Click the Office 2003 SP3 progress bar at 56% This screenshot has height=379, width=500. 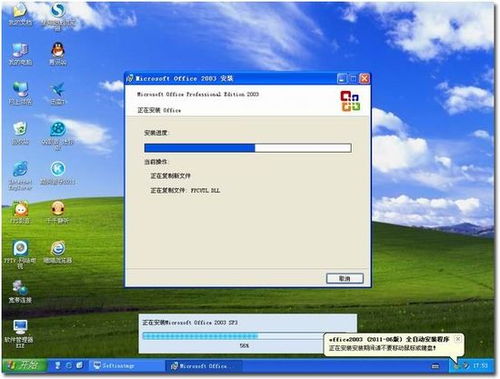[233, 336]
